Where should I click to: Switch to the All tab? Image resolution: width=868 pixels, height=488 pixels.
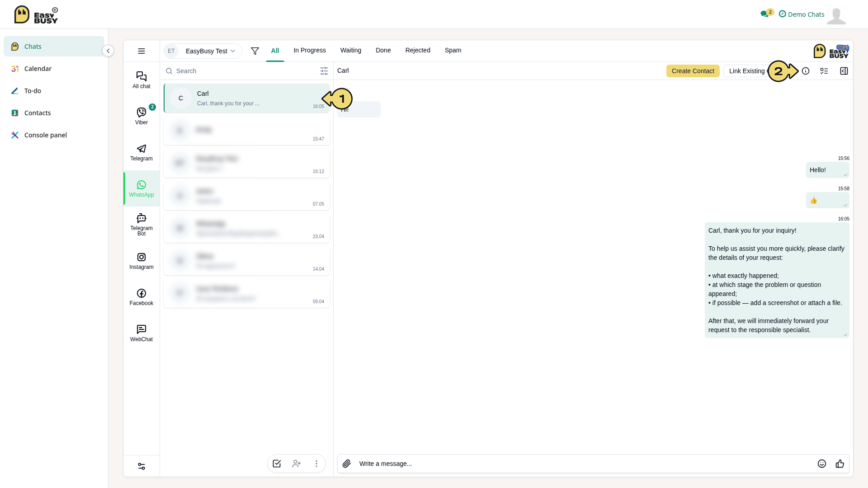tap(275, 51)
